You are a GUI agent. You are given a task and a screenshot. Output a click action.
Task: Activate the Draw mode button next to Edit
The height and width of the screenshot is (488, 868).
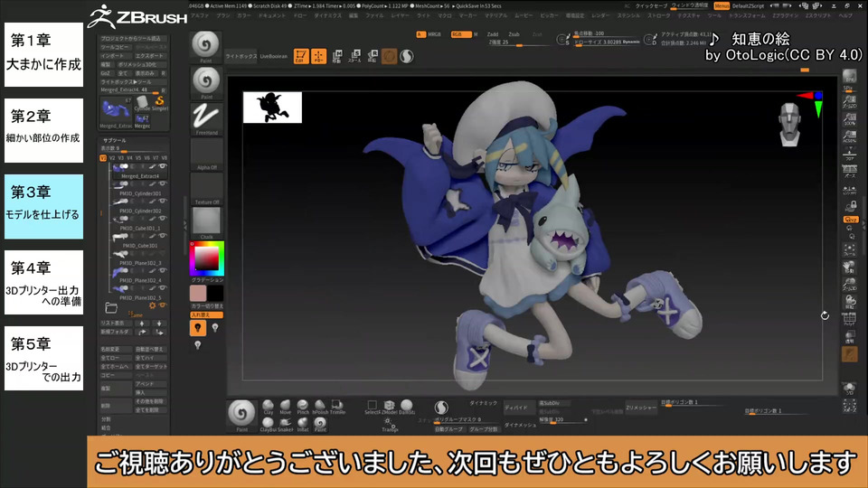coord(319,56)
